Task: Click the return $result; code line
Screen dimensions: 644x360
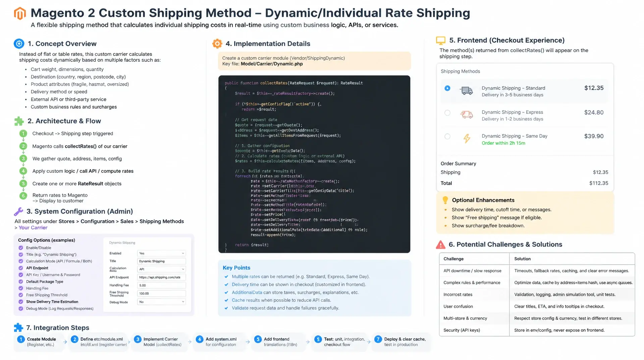Action: coord(252,245)
